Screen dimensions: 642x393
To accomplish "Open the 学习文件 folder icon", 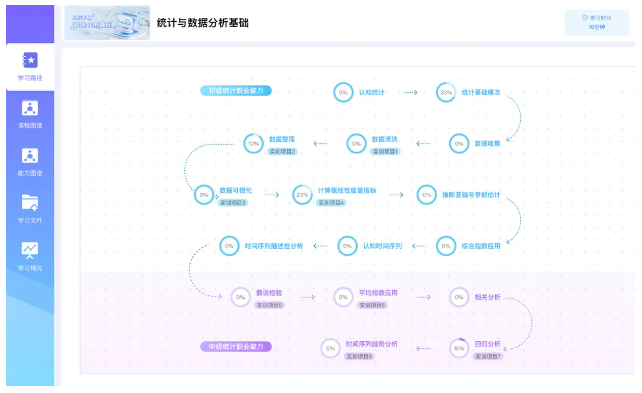I will click(x=30, y=203).
